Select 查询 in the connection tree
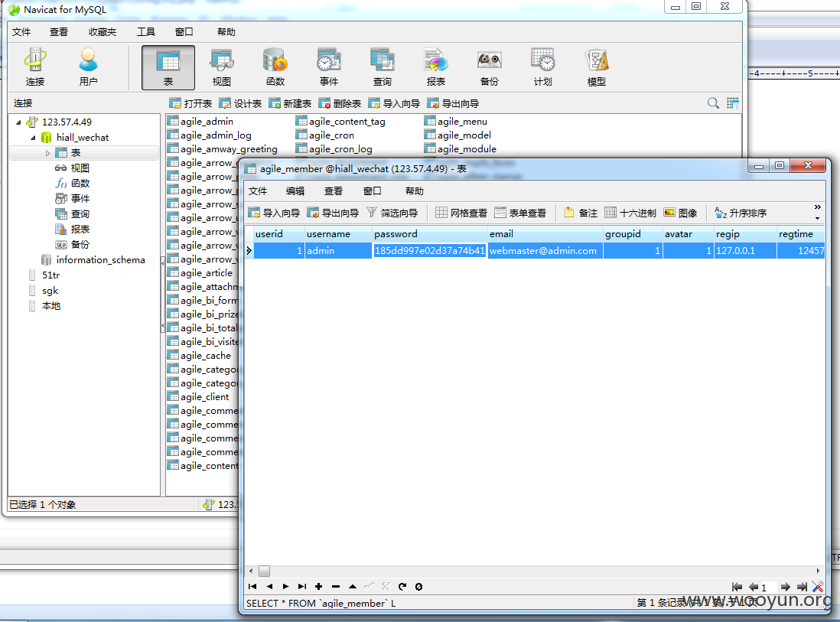This screenshot has width=840, height=622. 80,213
